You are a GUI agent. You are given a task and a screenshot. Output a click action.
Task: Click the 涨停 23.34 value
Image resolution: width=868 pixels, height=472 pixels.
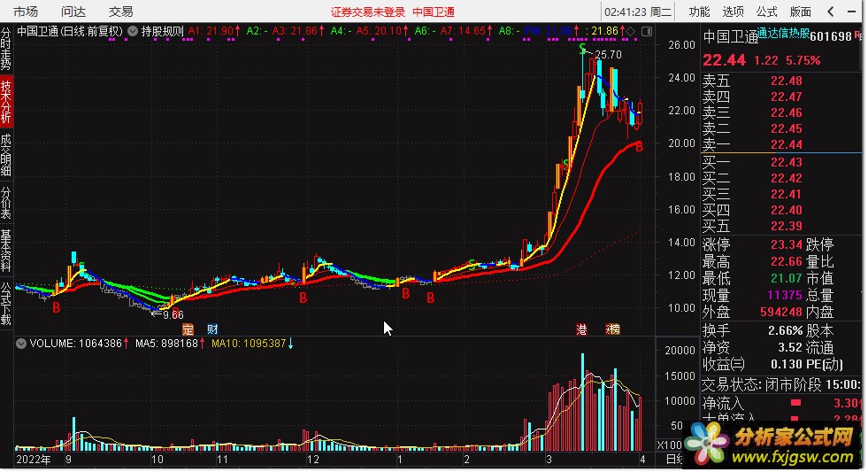click(x=786, y=244)
